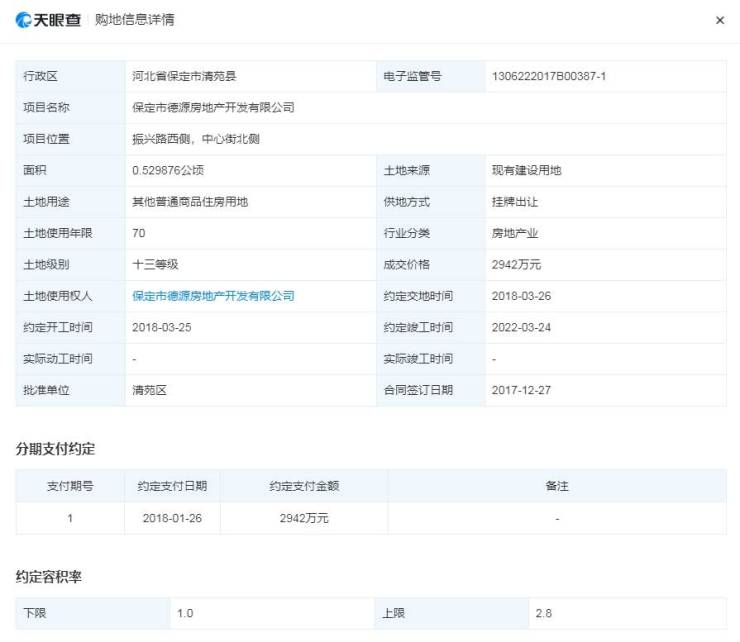This screenshot has height=642, width=740.
Task: Select the plot ratio upper limit 2.8
Action: 544,613
